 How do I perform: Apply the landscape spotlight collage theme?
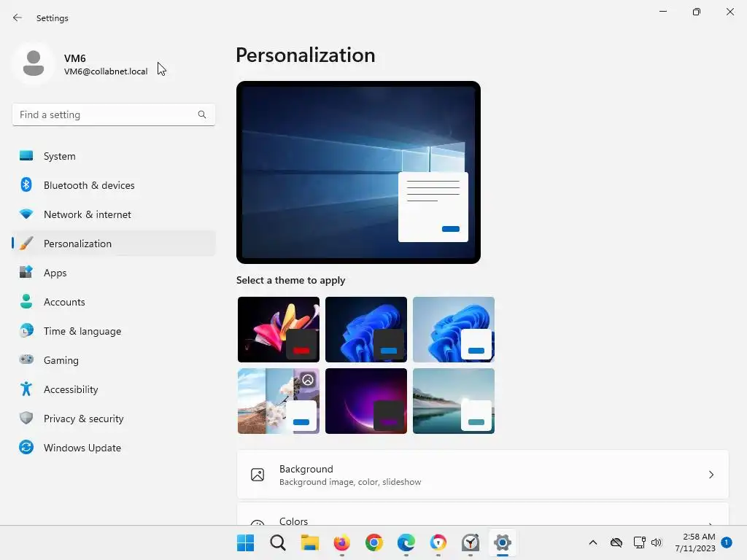(x=279, y=401)
